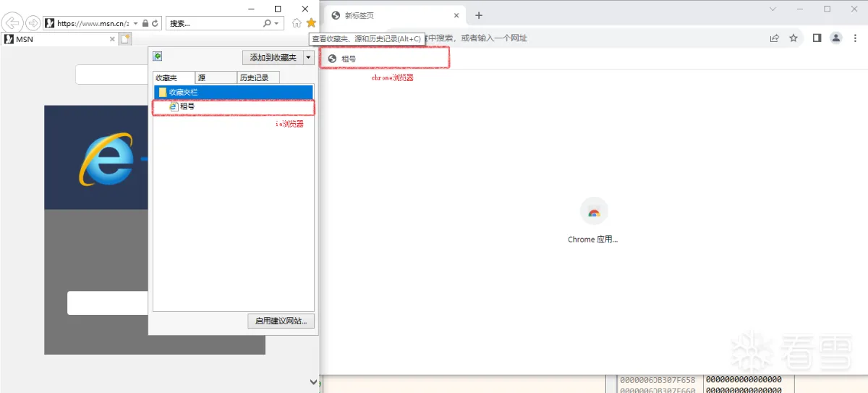The image size is (868, 393).
Task: Click the IE home icon
Action: click(297, 23)
